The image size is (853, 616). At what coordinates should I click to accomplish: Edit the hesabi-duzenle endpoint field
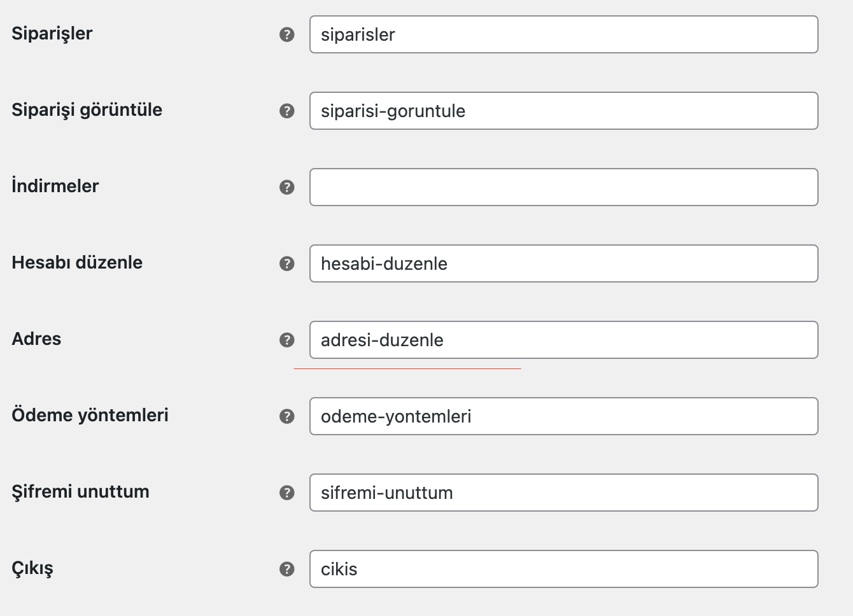[563, 263]
